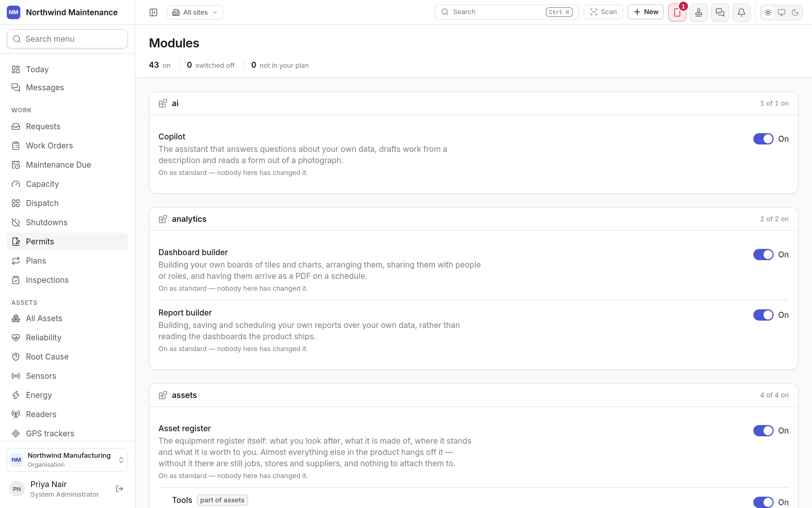This screenshot has height=508, width=812.
Task: Navigate to Root Cause in the sidebar
Action: (x=67, y=357)
